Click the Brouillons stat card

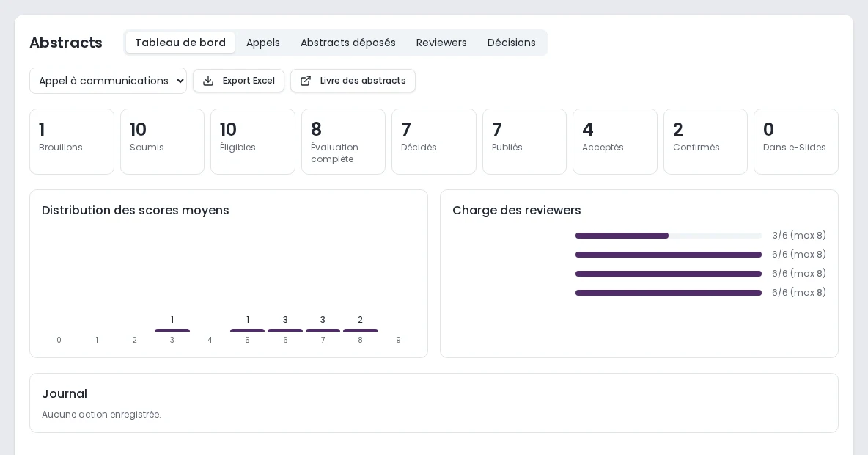(x=72, y=142)
